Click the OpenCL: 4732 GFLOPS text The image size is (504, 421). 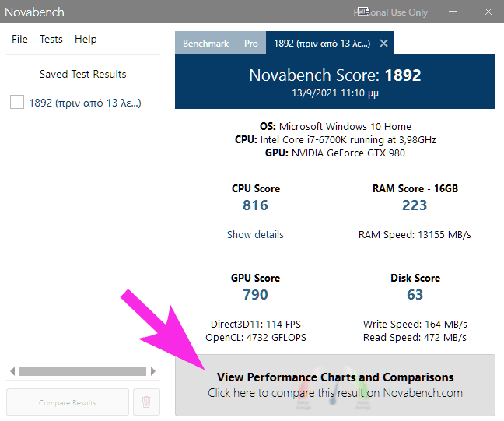point(256,338)
